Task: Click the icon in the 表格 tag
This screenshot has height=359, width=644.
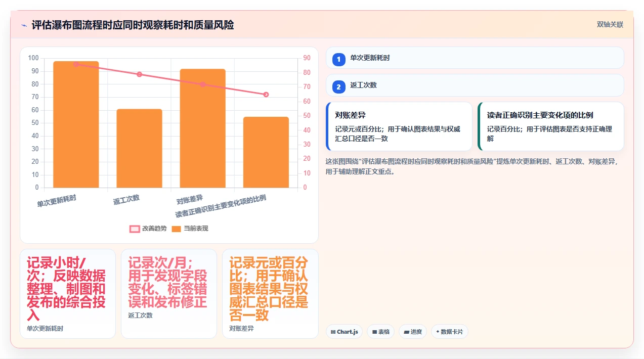Action: pyautogui.click(x=374, y=332)
